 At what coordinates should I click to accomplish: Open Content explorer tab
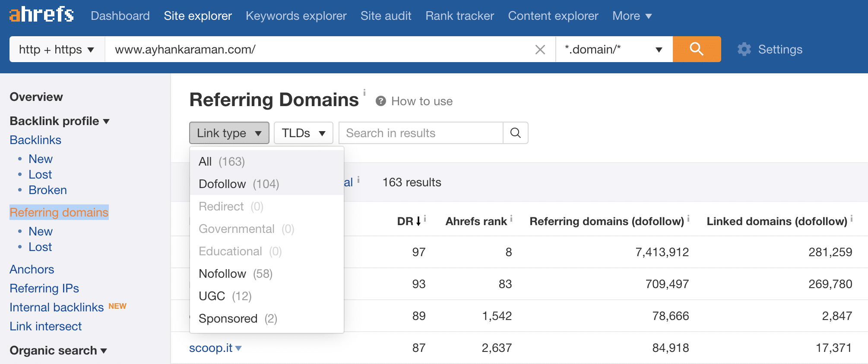tap(553, 16)
